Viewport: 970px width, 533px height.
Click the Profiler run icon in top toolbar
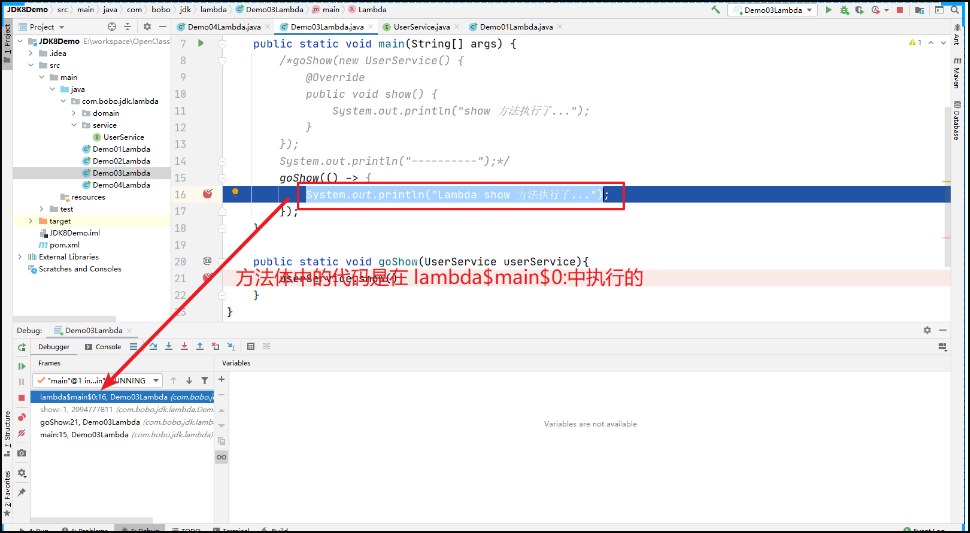coord(875,10)
